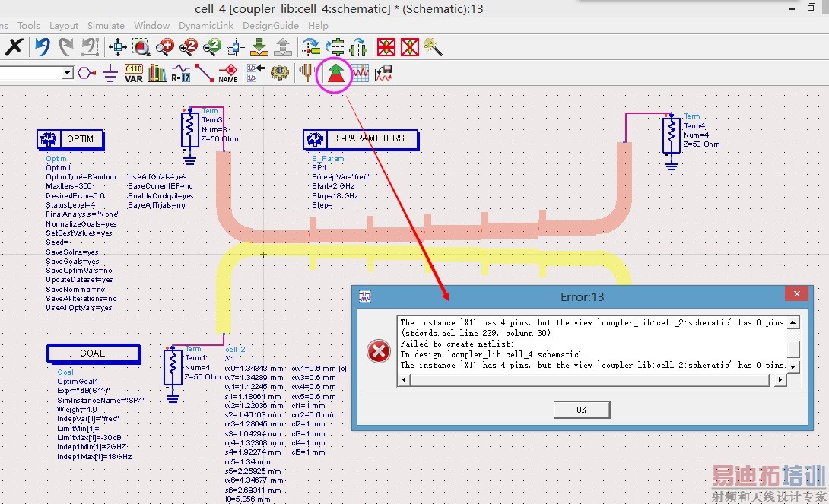
Task: Click the 'l0=5.056 mm' parameter text
Action: (x=247, y=499)
